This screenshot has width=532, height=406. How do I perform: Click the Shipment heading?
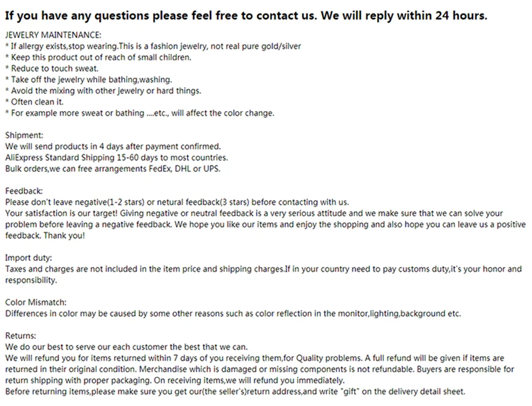pyautogui.click(x=24, y=136)
